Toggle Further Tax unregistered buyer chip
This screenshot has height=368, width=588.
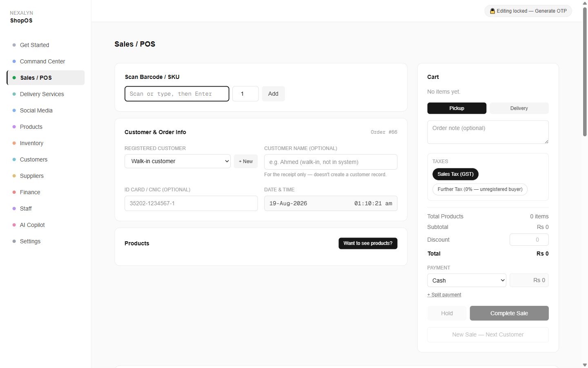480,189
